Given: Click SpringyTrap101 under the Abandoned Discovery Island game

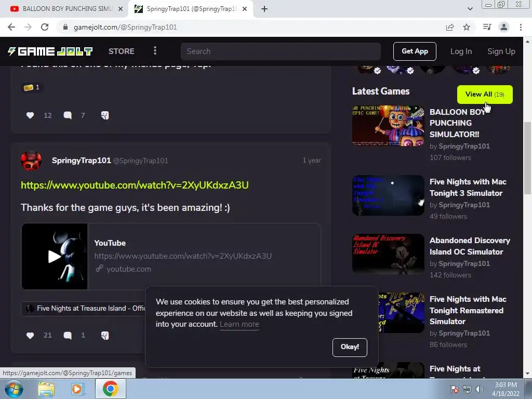Looking at the screenshot, I should [x=464, y=263].
